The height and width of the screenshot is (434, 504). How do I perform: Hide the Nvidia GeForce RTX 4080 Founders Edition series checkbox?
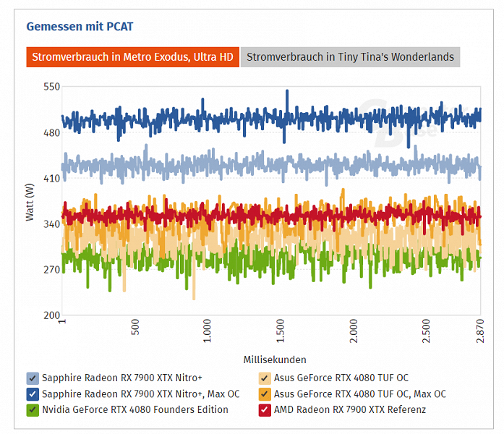click(x=33, y=409)
